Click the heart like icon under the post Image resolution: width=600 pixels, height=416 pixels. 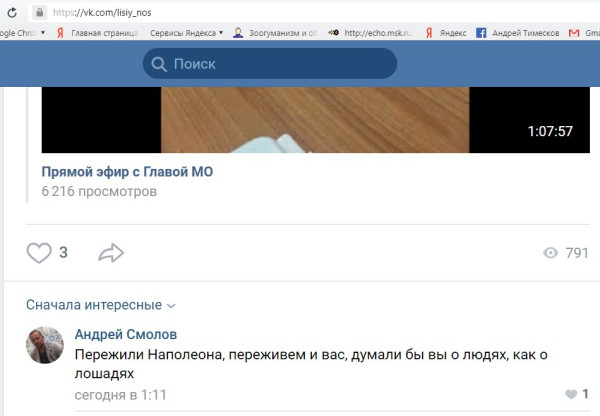coord(38,253)
